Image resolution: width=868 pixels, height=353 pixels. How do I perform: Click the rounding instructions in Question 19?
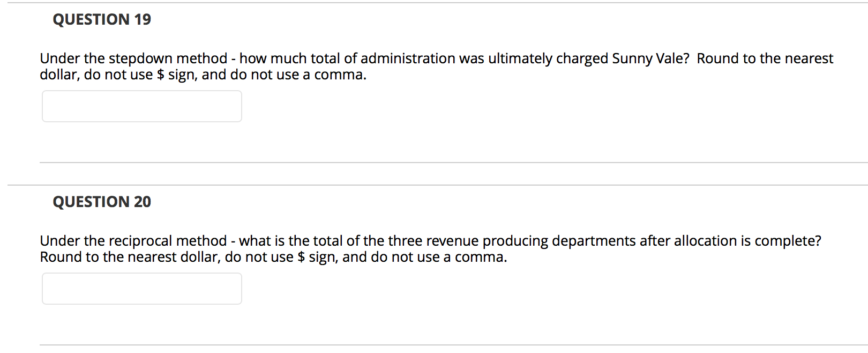[x=203, y=75]
